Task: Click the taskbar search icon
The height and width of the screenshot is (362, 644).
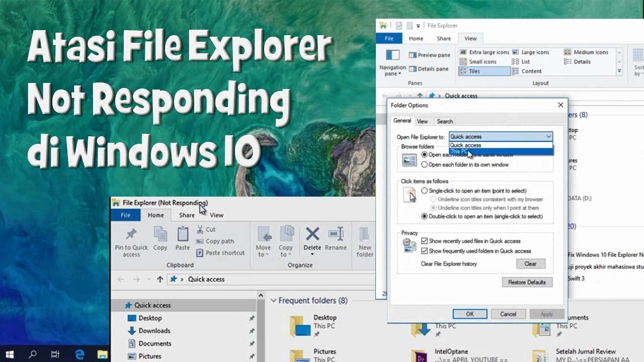Action: (x=32, y=354)
